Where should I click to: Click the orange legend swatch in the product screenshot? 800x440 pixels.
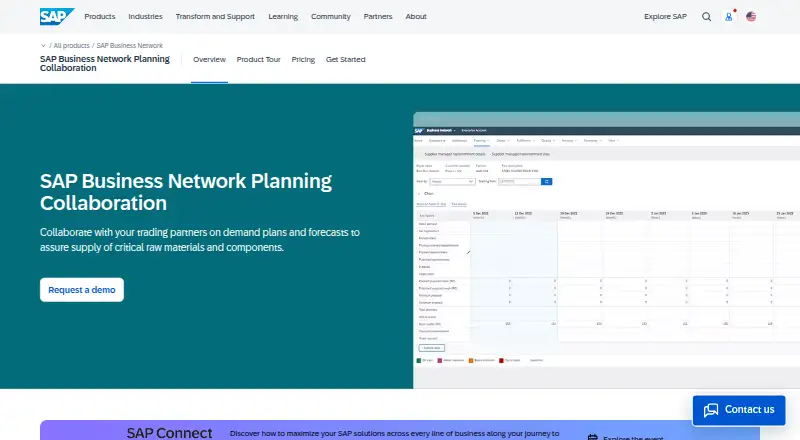[471, 360]
